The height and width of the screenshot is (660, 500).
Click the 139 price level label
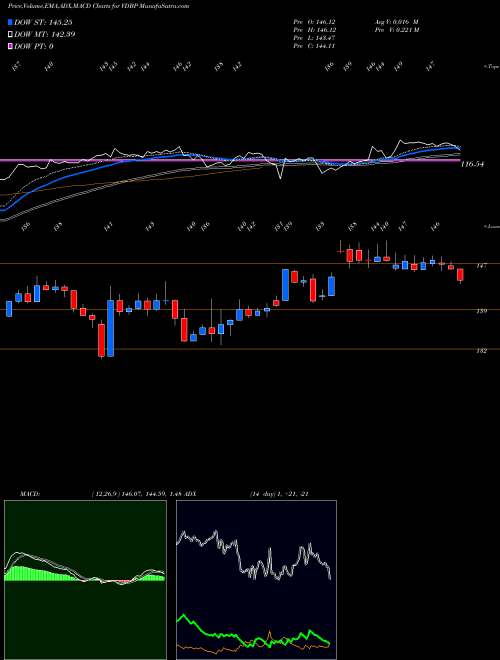click(x=482, y=311)
